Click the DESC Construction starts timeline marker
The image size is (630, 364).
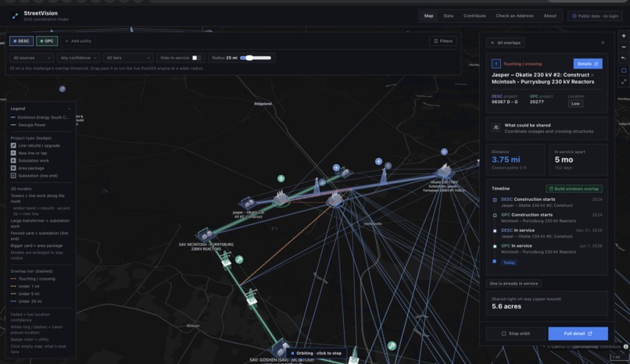click(x=495, y=200)
